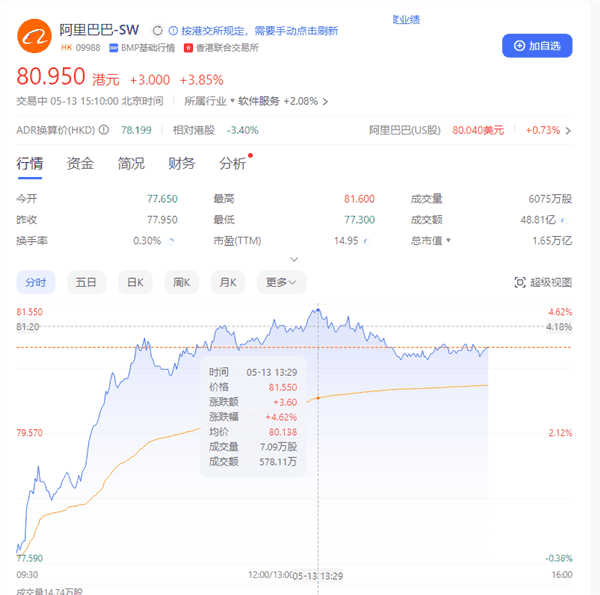Click the Alibaba orange logo icon
Image resolution: width=600 pixels, height=595 pixels.
tap(34, 36)
